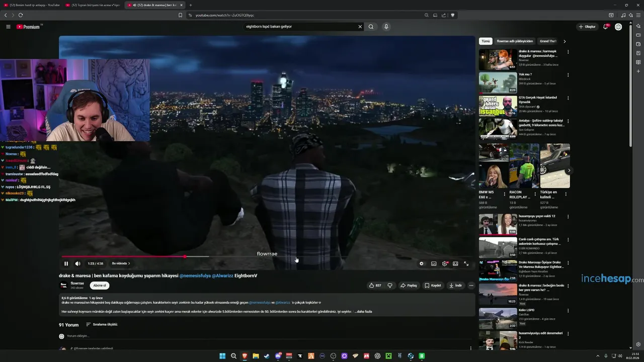
Task: Open the YouTube hamburger guide menu
Action: (x=8, y=27)
